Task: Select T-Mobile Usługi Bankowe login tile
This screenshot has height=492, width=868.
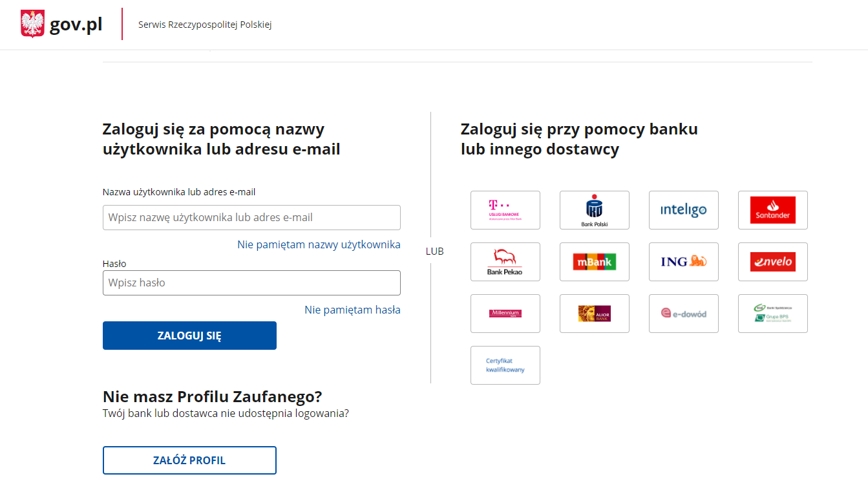Action: click(x=505, y=210)
